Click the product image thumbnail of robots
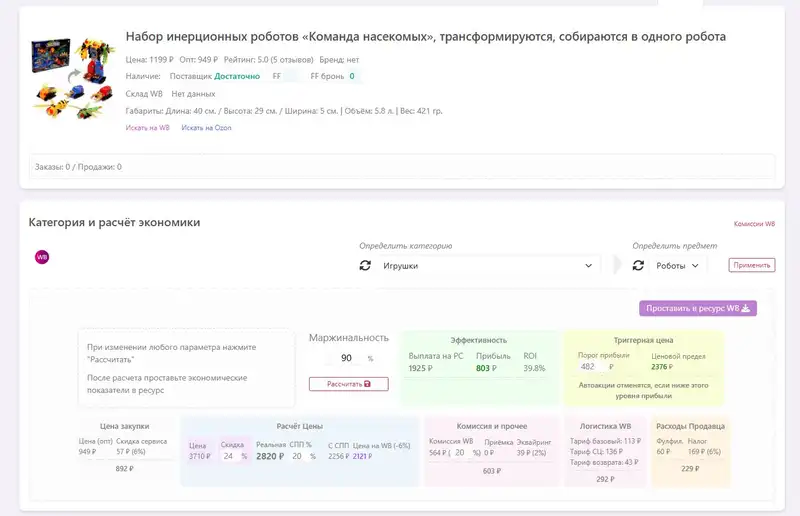This screenshot has width=800, height=516. [x=72, y=79]
